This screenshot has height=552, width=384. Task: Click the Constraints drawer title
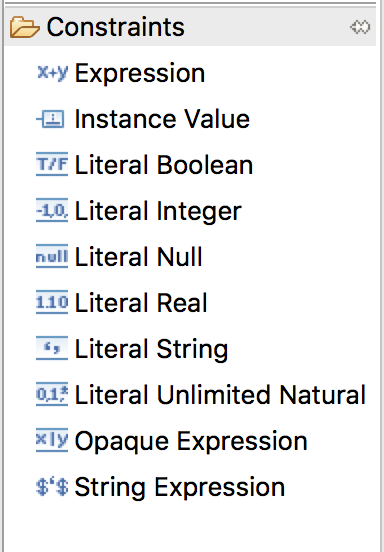[x=115, y=27]
